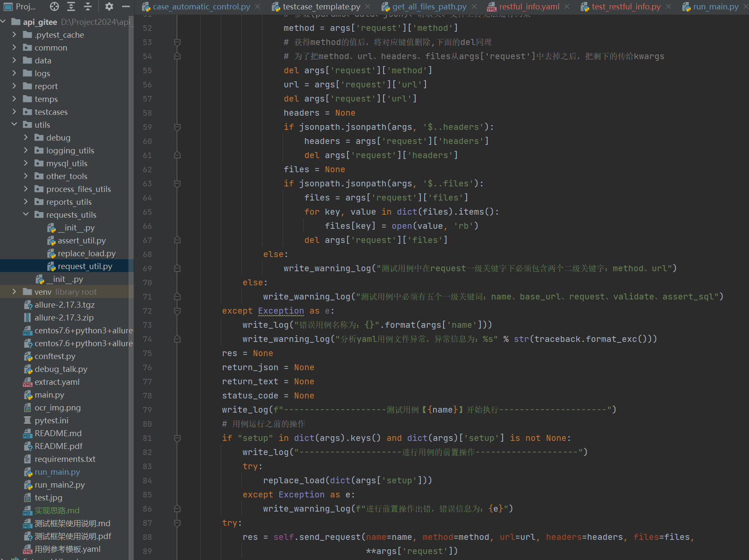Viewport: 749px width, 560px height.
Task: Click the Select Opened File crosshair icon
Action: [x=54, y=6]
